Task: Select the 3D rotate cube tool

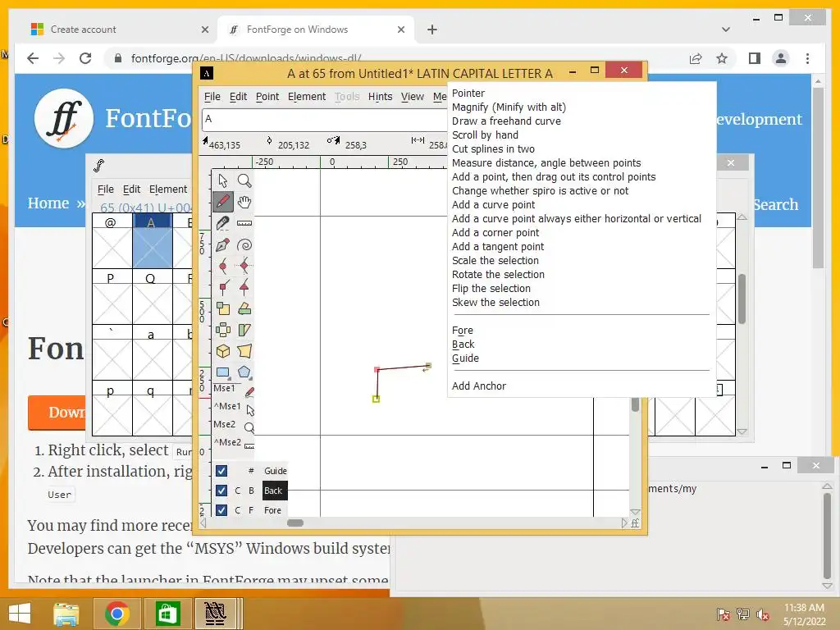Action: point(223,351)
